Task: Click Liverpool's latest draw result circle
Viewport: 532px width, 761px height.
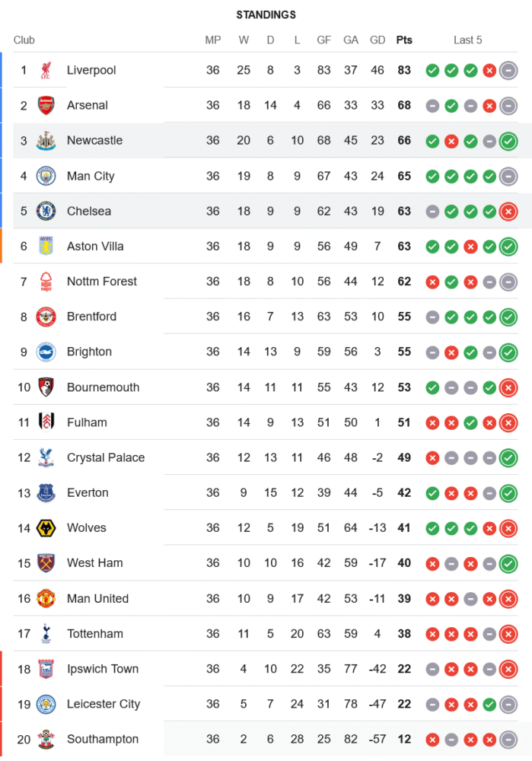Action: [508, 70]
